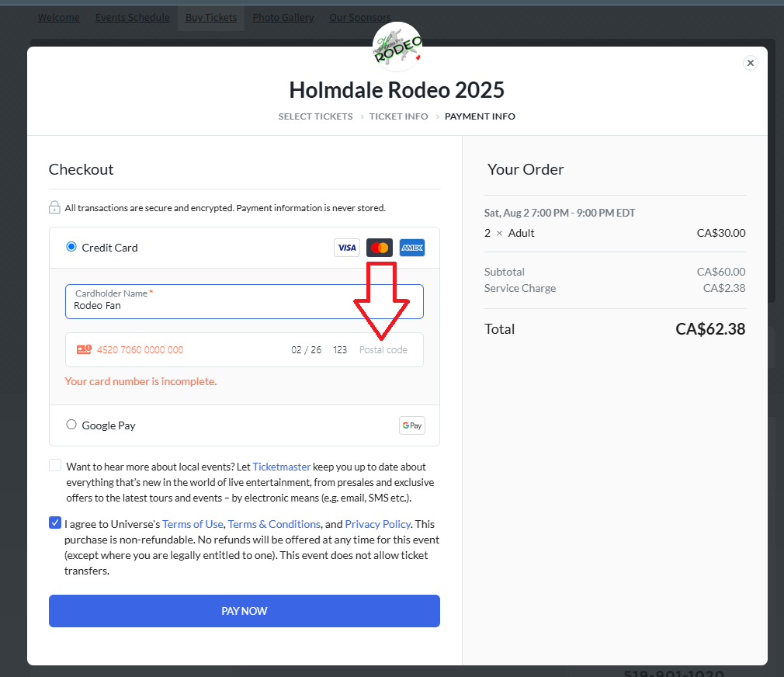Image resolution: width=784 pixels, height=677 pixels.
Task: Go back to the Select Tickets step
Action: tap(315, 116)
